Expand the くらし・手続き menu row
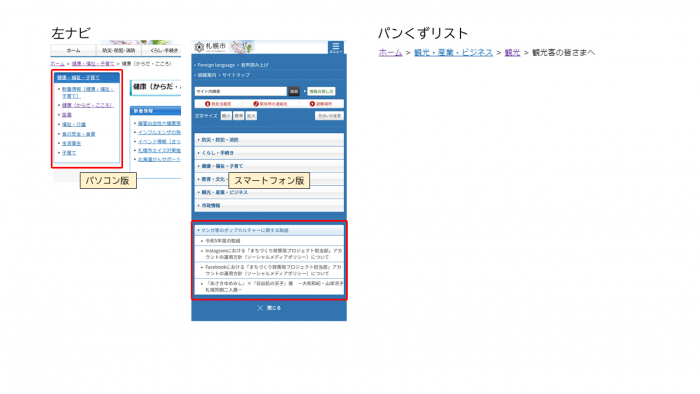The image size is (700, 394). (269, 153)
